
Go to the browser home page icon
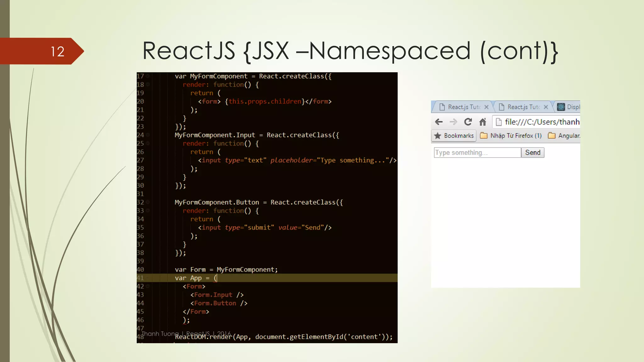[x=483, y=122]
